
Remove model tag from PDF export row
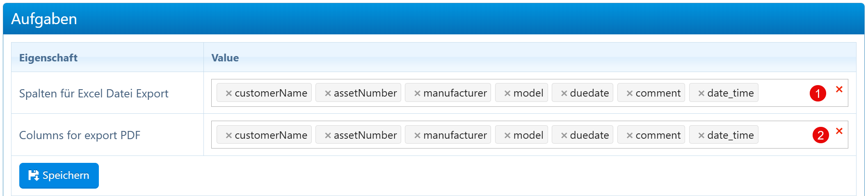coord(507,135)
